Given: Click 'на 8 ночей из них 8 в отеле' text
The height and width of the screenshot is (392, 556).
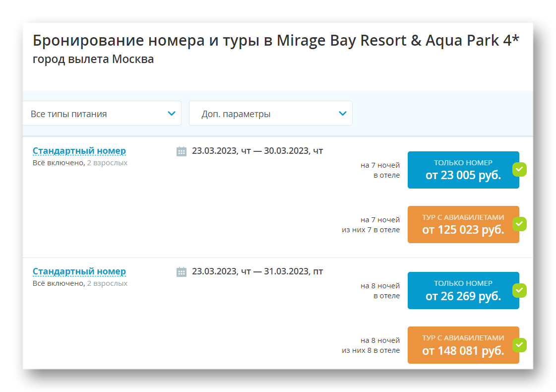Looking at the screenshot, I should [x=371, y=345].
